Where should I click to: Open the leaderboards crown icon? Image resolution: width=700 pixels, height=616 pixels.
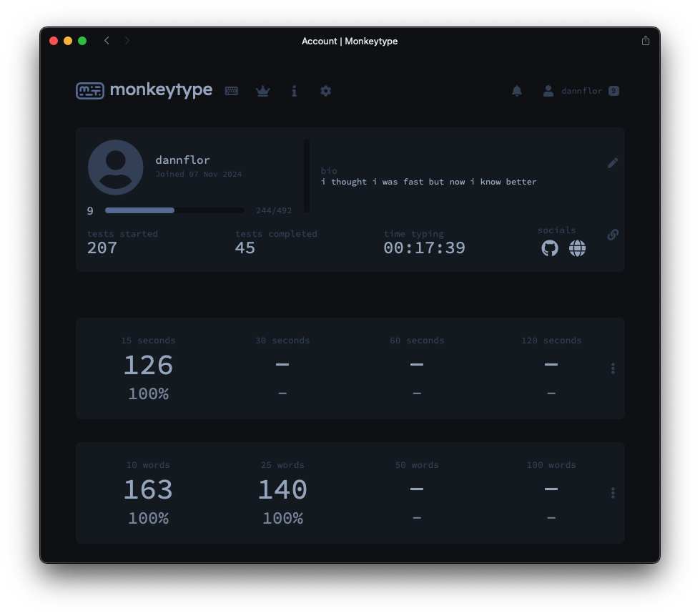pyautogui.click(x=262, y=91)
